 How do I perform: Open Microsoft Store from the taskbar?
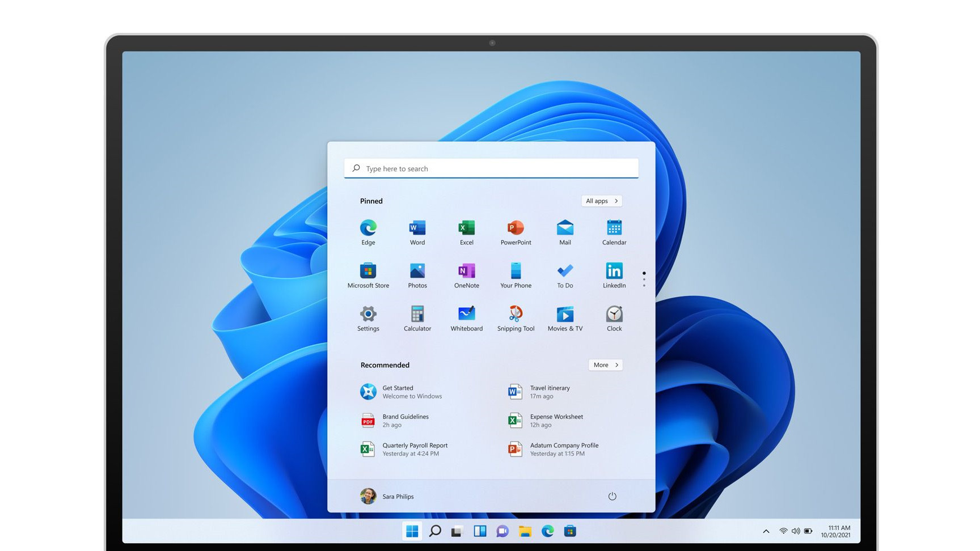coord(570,531)
